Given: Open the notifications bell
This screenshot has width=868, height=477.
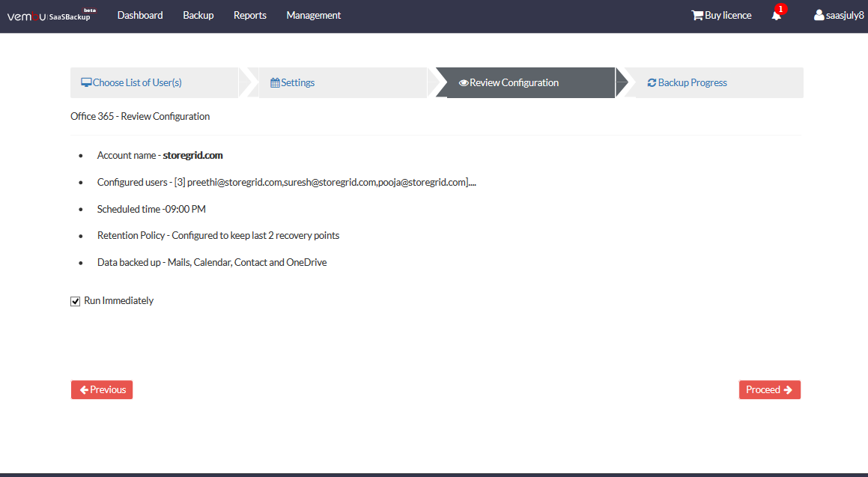Looking at the screenshot, I should coord(777,16).
